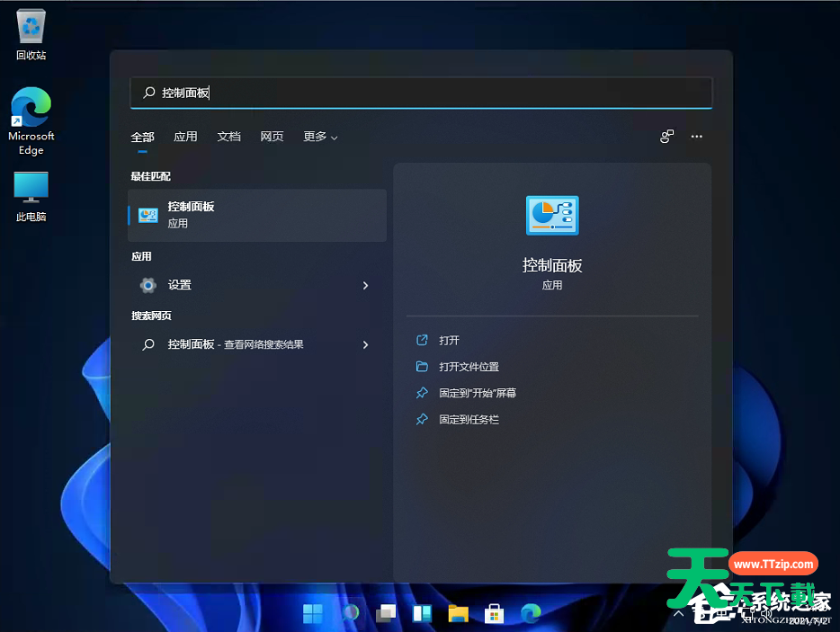This screenshot has width=840, height=632.
Task: Expand the 设置 result arrow
Action: [x=365, y=286]
